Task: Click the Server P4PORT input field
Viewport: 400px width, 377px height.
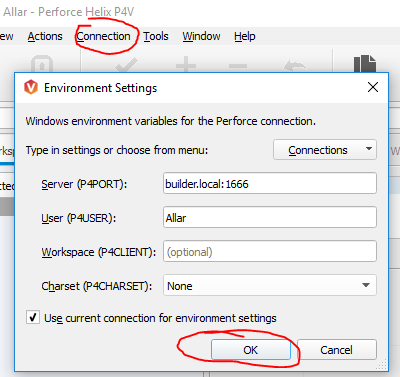Action: coord(270,183)
